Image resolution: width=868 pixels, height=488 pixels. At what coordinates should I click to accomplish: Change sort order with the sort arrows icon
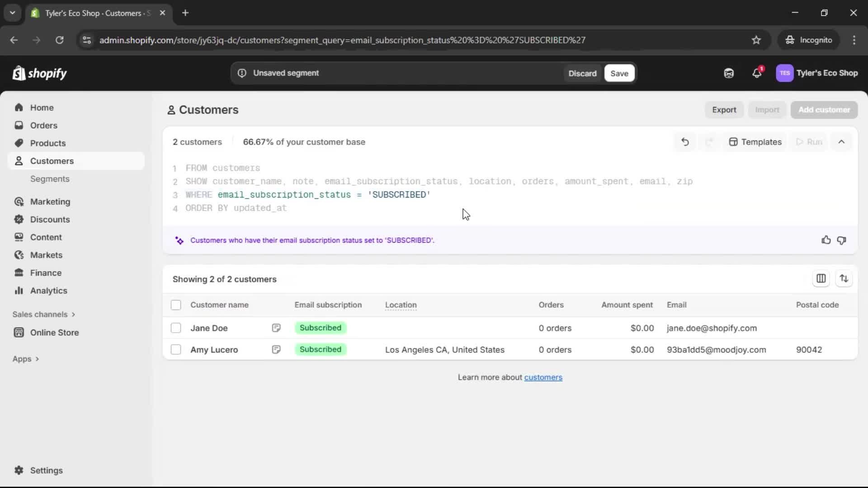844,278
